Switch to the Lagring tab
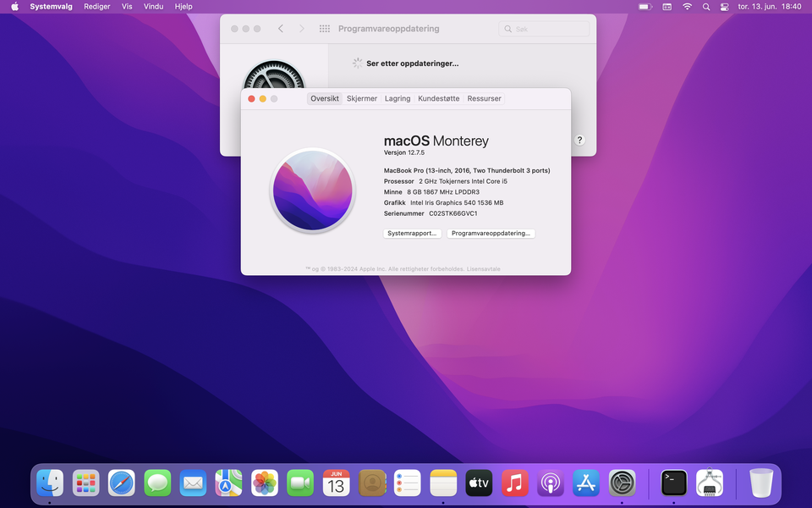The image size is (812, 508). coord(398,98)
